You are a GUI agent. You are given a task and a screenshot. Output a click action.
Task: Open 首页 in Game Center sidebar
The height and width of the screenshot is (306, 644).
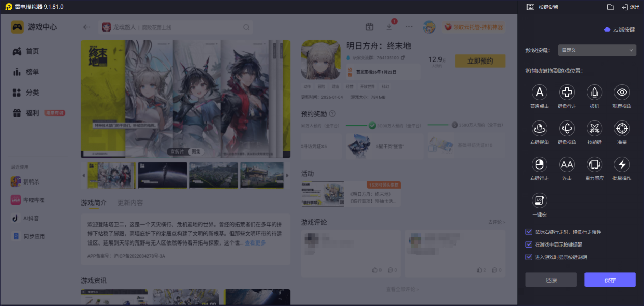(x=26, y=51)
